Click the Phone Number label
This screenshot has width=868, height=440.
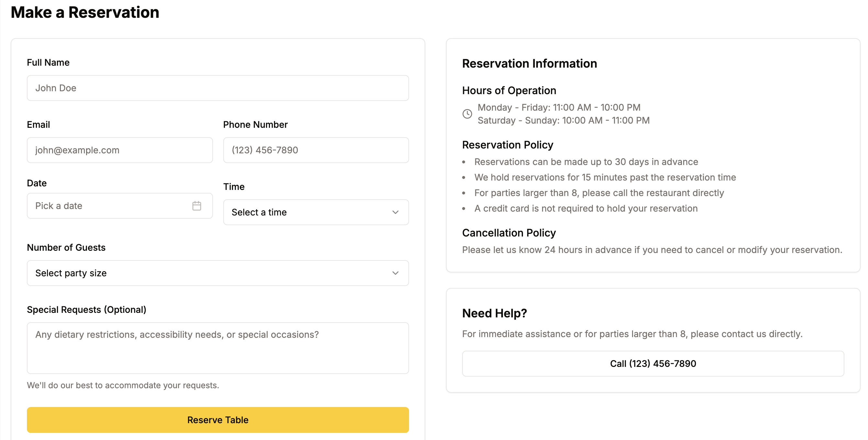255,125
